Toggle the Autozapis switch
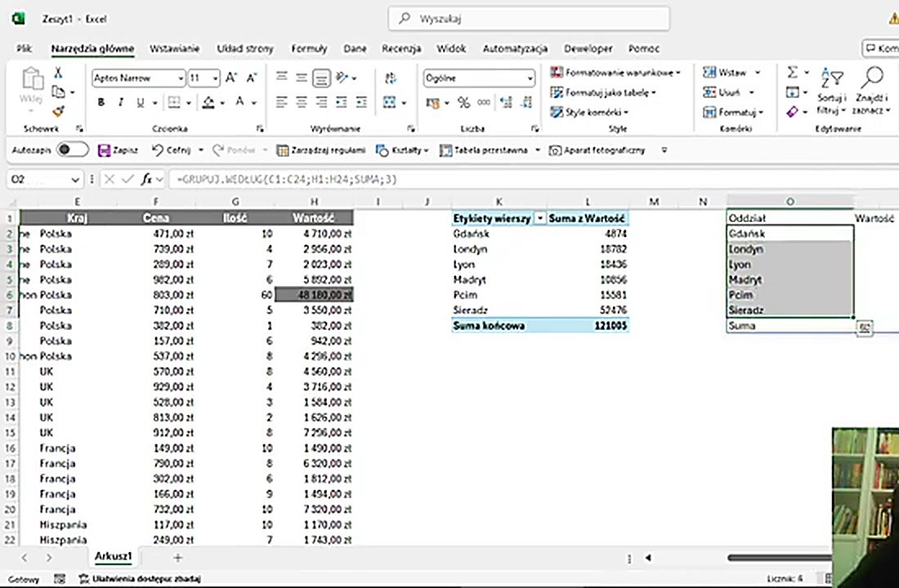899x588 pixels. pos(72,150)
